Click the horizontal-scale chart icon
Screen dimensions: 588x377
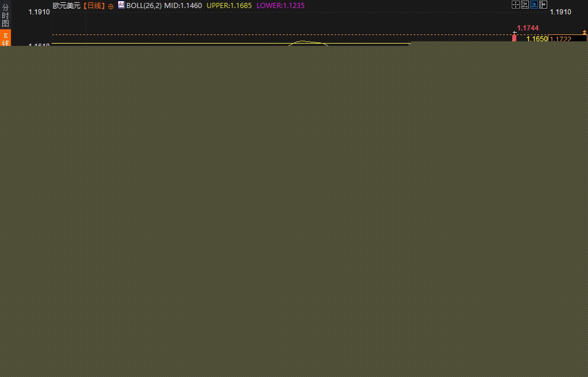click(525, 5)
